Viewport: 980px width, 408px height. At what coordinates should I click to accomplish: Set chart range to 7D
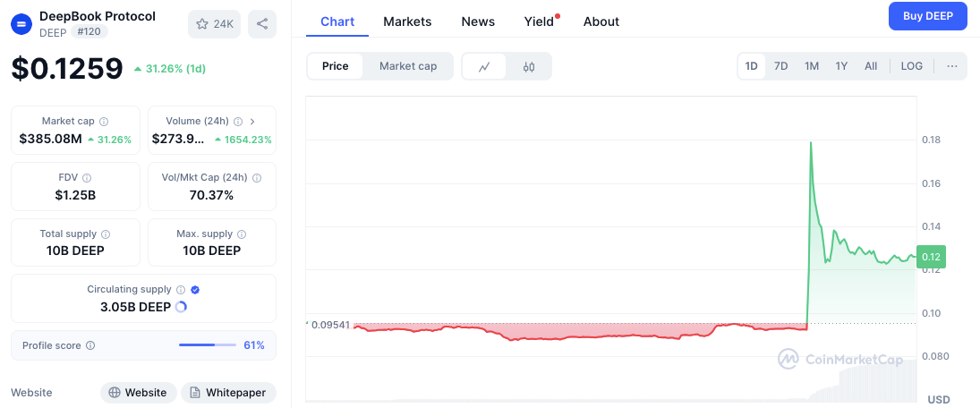pos(781,66)
